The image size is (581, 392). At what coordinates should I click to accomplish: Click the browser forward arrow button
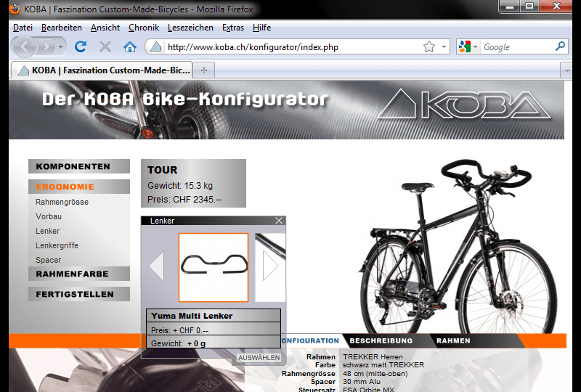click(46, 46)
